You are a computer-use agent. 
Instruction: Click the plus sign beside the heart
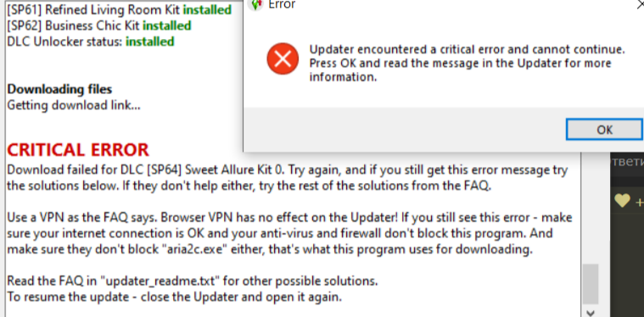640,202
